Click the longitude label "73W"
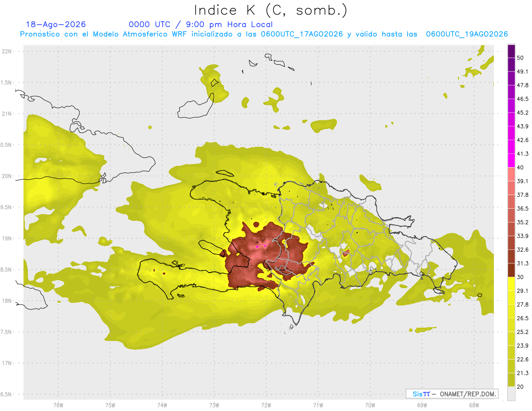The width and height of the screenshot is (532, 411). point(214,405)
